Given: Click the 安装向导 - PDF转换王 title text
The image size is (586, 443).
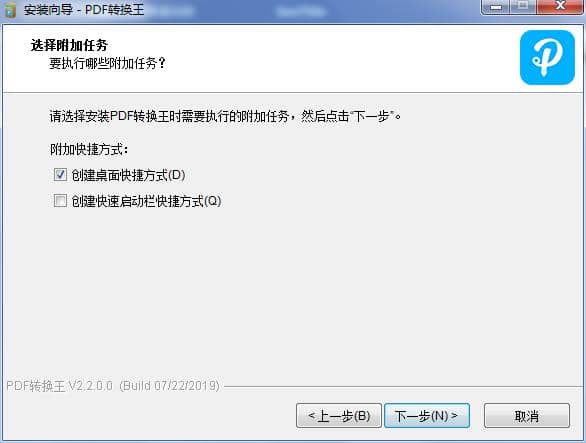Looking at the screenshot, I should click(84, 9).
